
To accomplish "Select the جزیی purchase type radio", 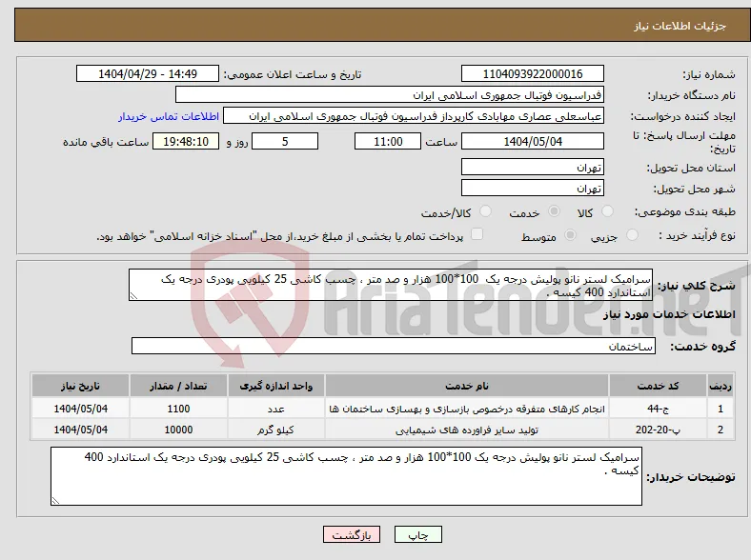I will pos(632,234).
